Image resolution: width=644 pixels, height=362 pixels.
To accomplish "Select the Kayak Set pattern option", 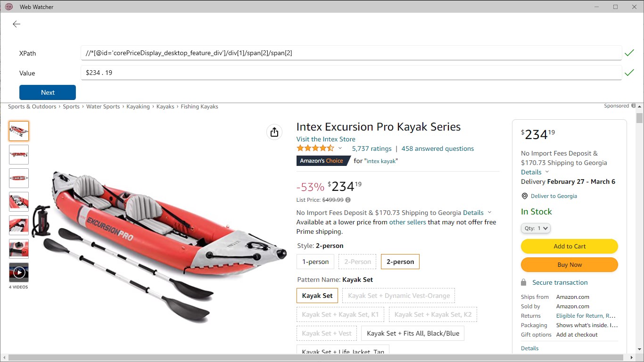I will 317,296.
